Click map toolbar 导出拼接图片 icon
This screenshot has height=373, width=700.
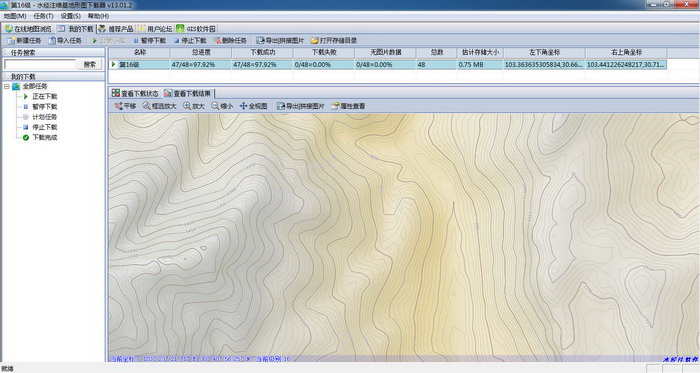[x=280, y=106]
